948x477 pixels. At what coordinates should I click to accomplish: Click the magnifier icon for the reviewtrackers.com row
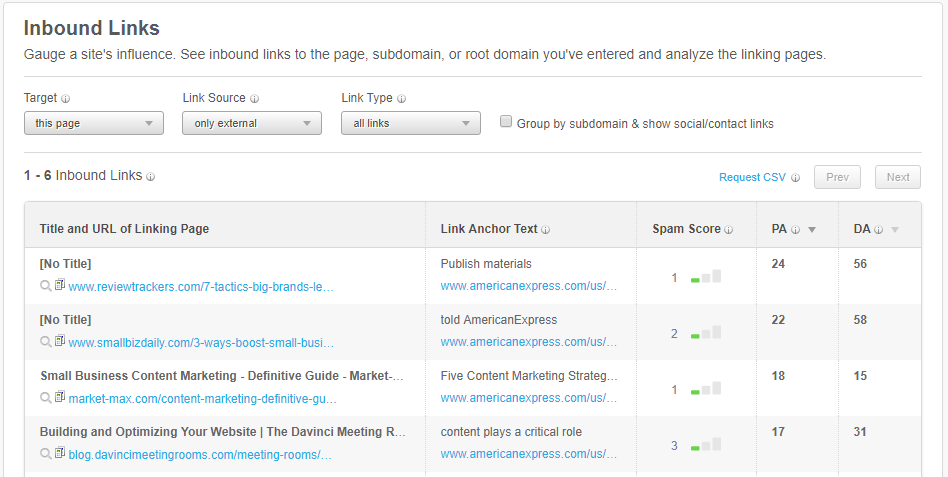pyautogui.click(x=45, y=285)
